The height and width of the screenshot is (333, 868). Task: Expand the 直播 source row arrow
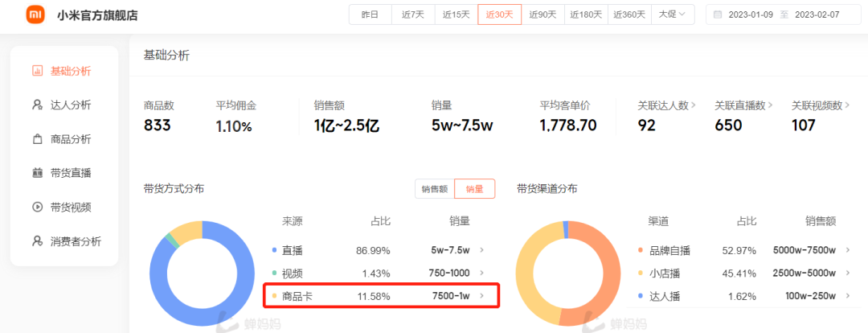click(x=481, y=250)
